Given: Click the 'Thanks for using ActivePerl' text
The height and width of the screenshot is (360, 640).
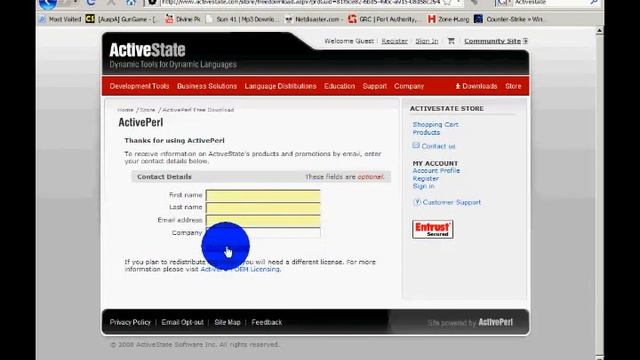Looking at the screenshot, I should click(174, 140).
